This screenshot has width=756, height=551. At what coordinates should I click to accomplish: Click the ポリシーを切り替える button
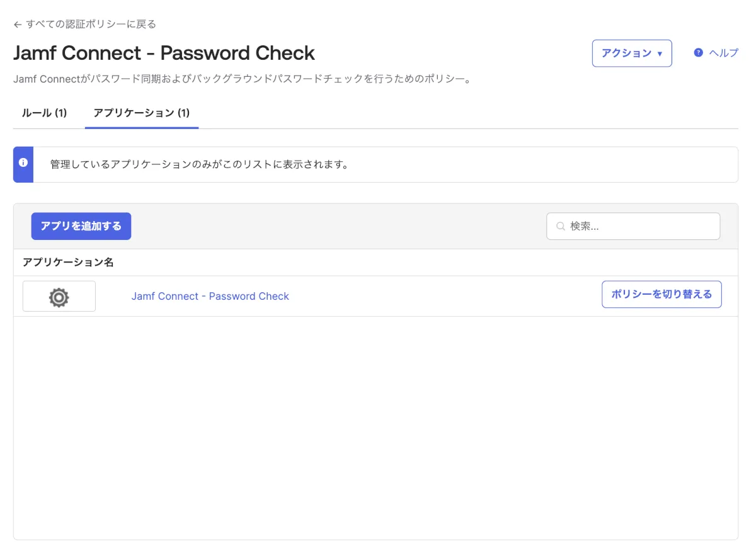click(661, 294)
